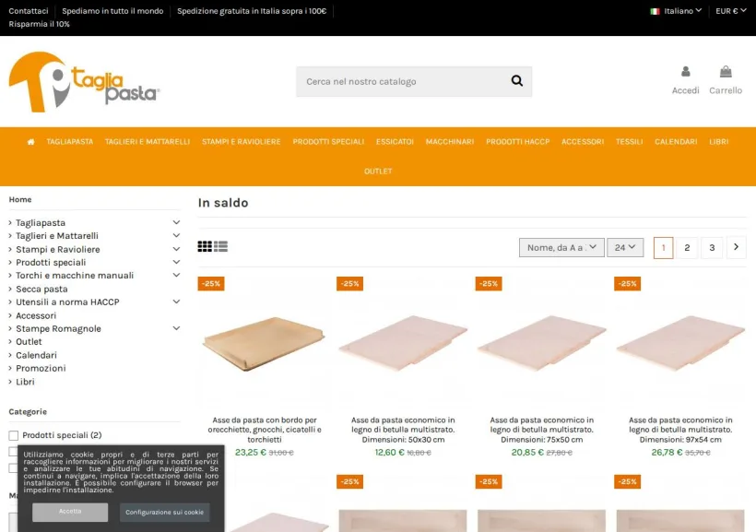The height and width of the screenshot is (532, 756).
Task: Click Dimensioni: 50x30 cm product title
Action: (403, 430)
